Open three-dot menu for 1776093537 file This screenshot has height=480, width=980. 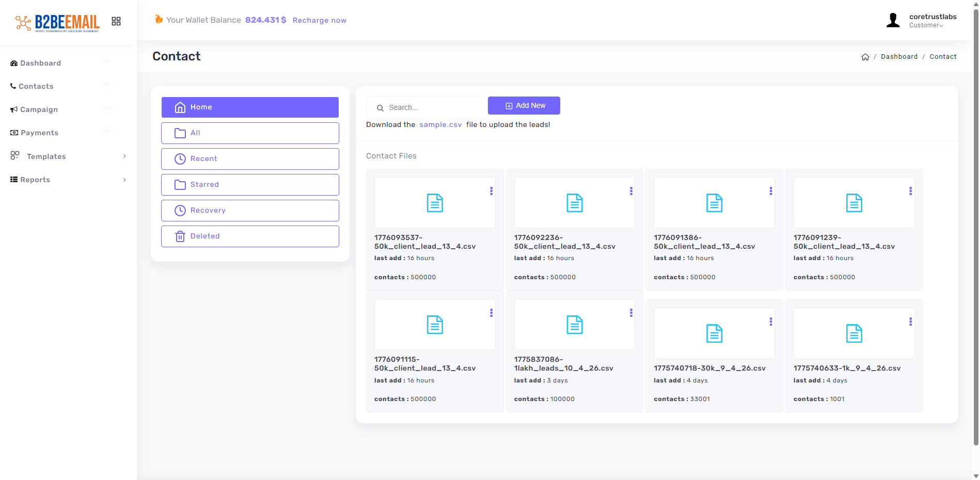491,191
